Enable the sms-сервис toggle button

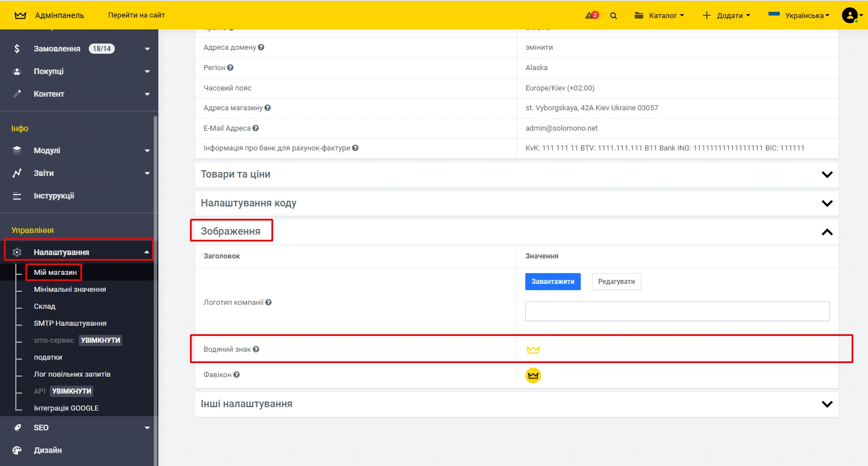[101, 340]
